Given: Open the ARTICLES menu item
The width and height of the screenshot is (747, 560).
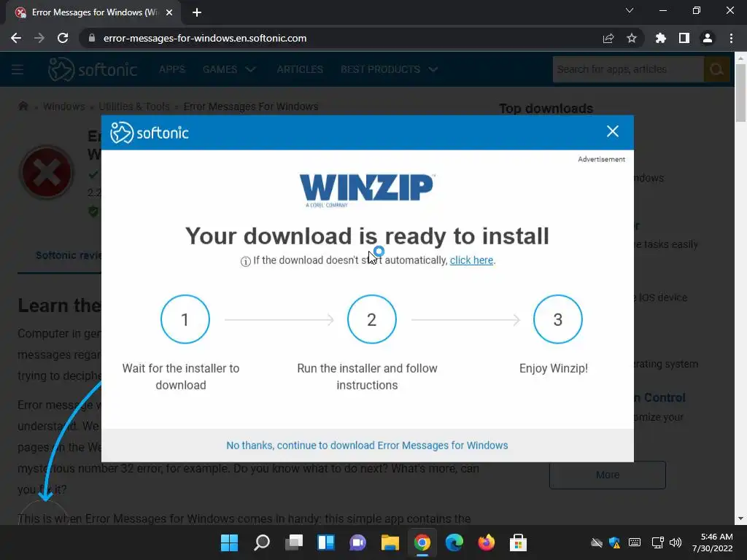Looking at the screenshot, I should (x=300, y=69).
